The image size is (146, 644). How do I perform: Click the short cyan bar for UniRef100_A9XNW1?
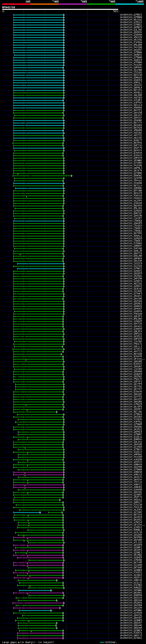coord(35,590)
